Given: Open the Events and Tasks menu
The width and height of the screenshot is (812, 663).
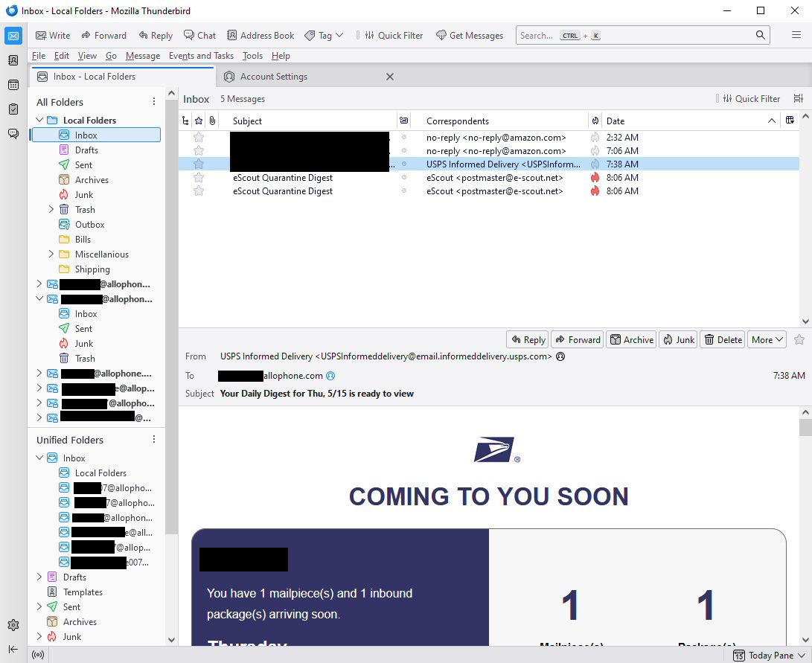Looking at the screenshot, I should [202, 56].
